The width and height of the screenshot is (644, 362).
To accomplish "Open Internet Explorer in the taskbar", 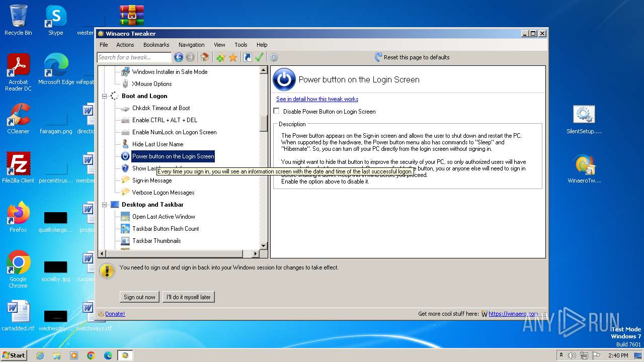I will click(40, 355).
